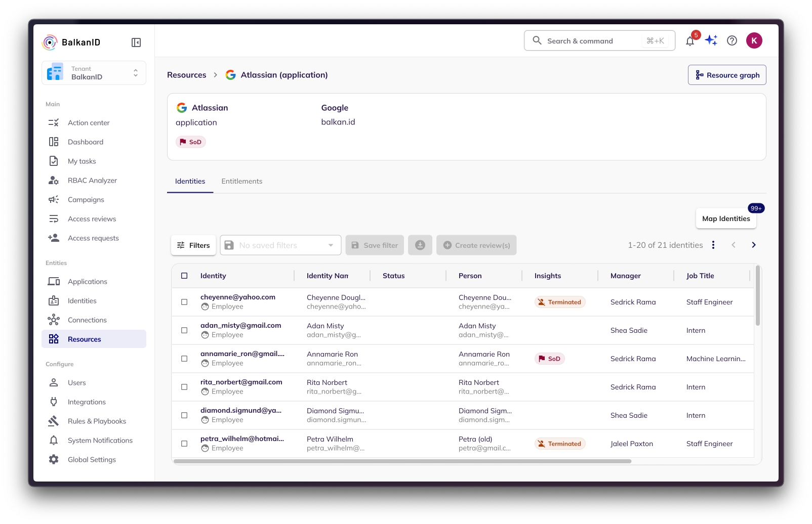Select the rita_norbert@gmail.com row checkbox
This screenshot has width=812, height=524.
click(184, 387)
